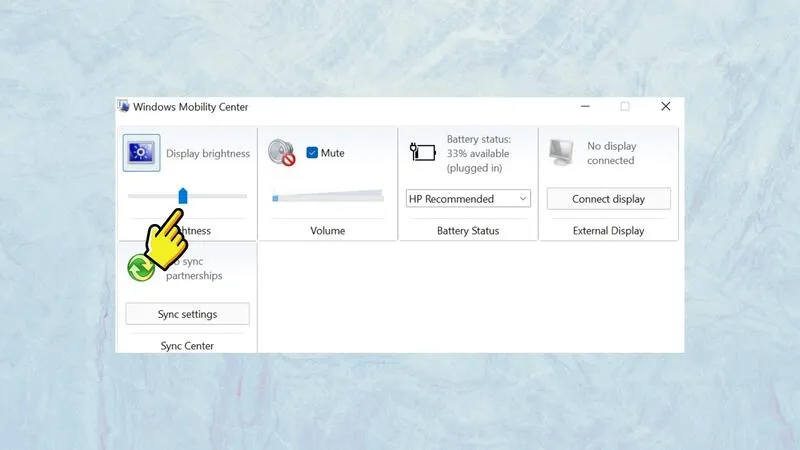The height and width of the screenshot is (450, 800).
Task: Open the HP Recommended power plan dropdown
Action: pyautogui.click(x=468, y=199)
